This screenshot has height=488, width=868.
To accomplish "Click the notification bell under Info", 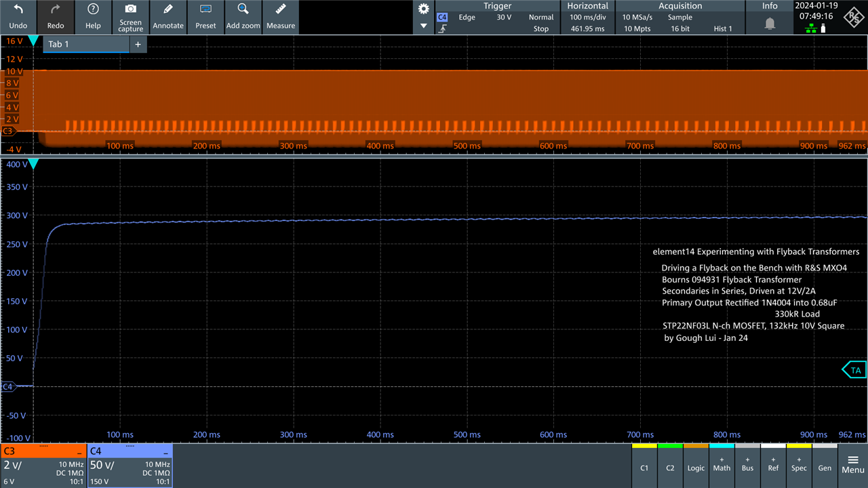I will coord(770,24).
